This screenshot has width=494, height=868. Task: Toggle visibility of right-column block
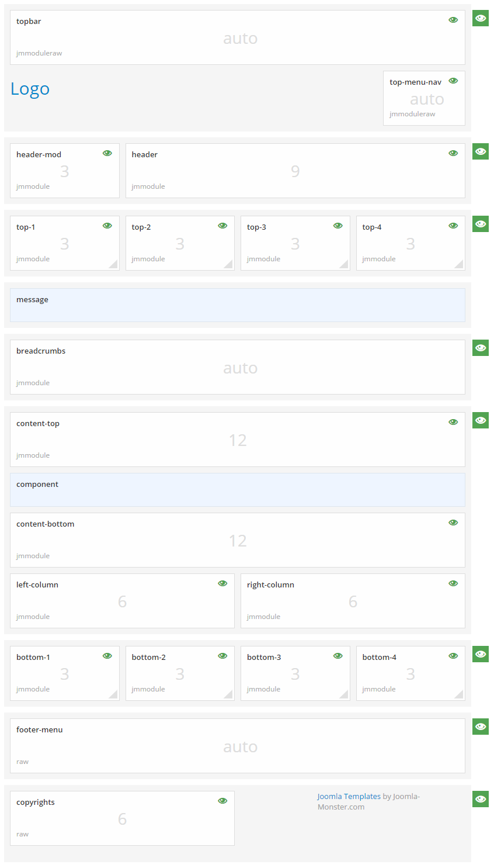[453, 584]
